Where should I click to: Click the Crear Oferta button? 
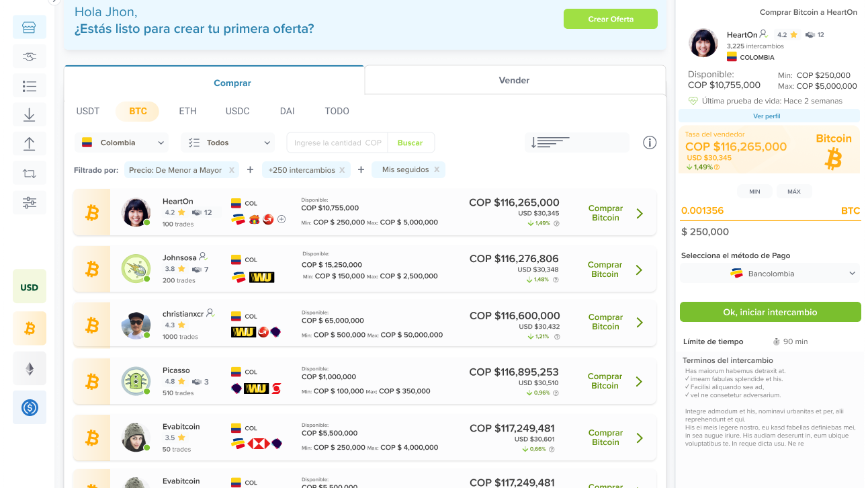click(611, 19)
